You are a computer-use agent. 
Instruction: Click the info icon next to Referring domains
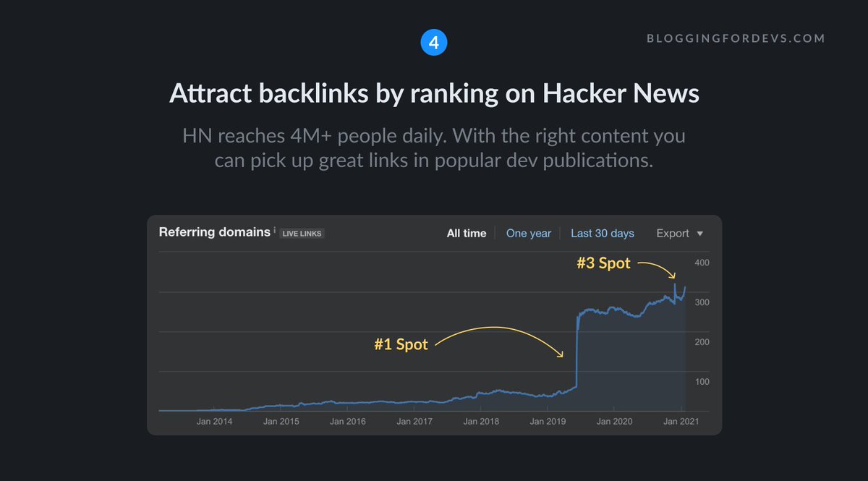(276, 229)
